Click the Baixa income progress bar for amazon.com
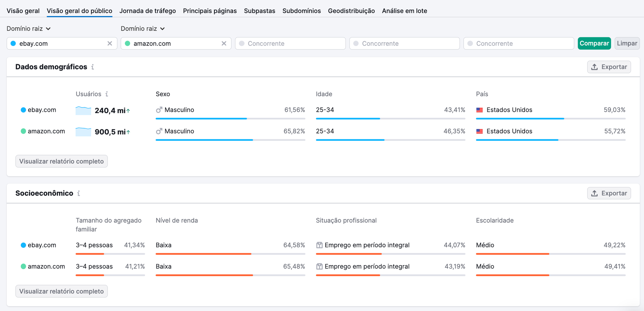The image size is (644, 311). point(204,275)
